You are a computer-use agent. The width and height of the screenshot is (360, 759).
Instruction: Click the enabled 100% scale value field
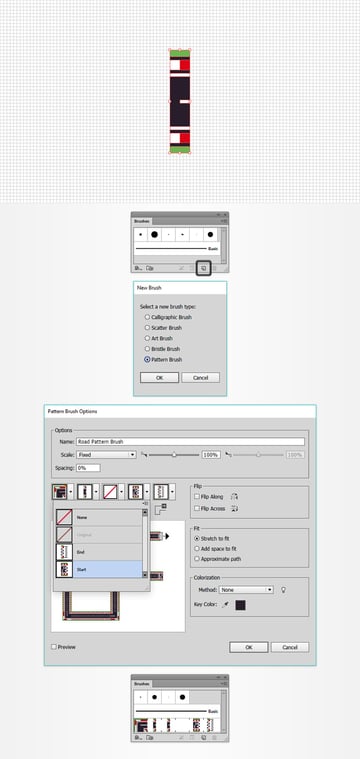tap(211, 455)
